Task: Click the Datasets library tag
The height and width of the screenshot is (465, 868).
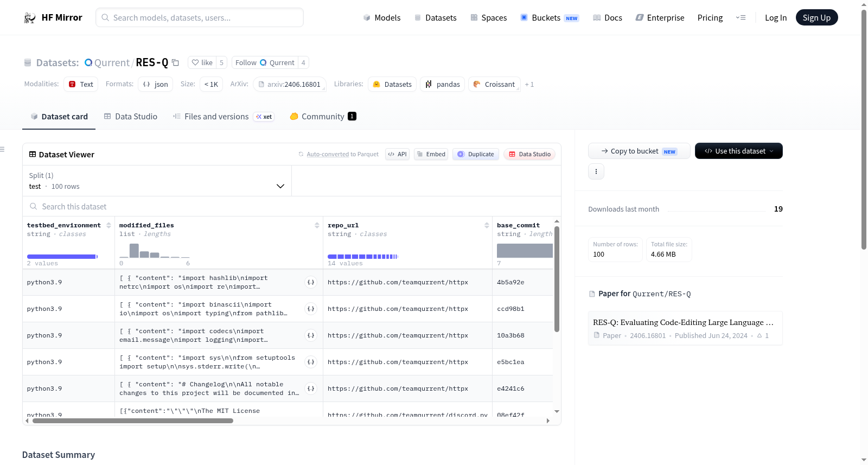Action: 392,84
